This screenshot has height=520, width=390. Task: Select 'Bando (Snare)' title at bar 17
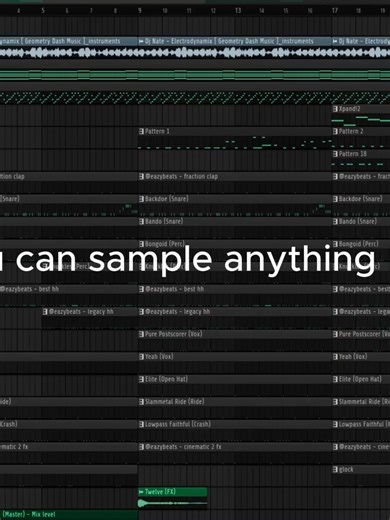tap(358, 221)
